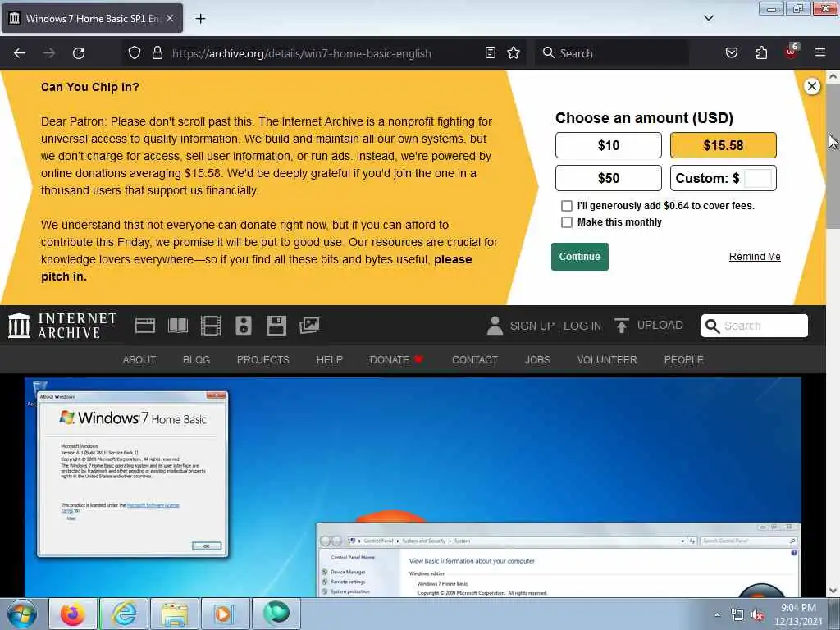This screenshot has height=630, width=840.
Task: Select the $50 donation amount
Action: 608,178
